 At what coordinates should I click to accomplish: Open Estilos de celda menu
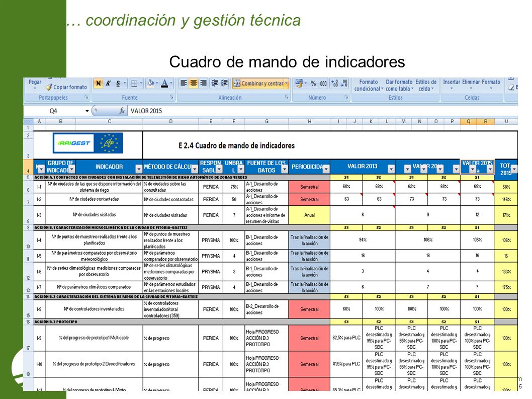tap(426, 85)
